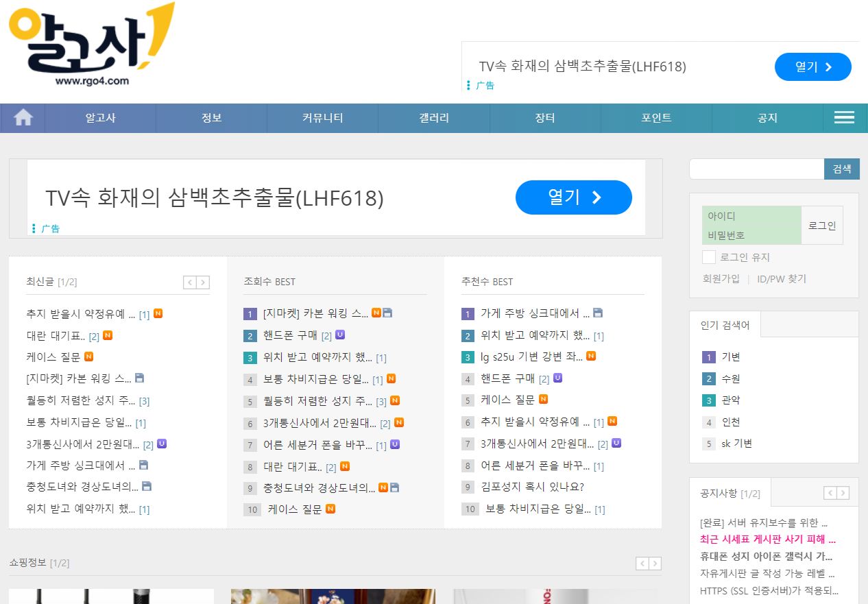The width and height of the screenshot is (868, 604).
Task: Open 핸드폰 구매 post in 조회수 BEST
Action: pos(290,336)
